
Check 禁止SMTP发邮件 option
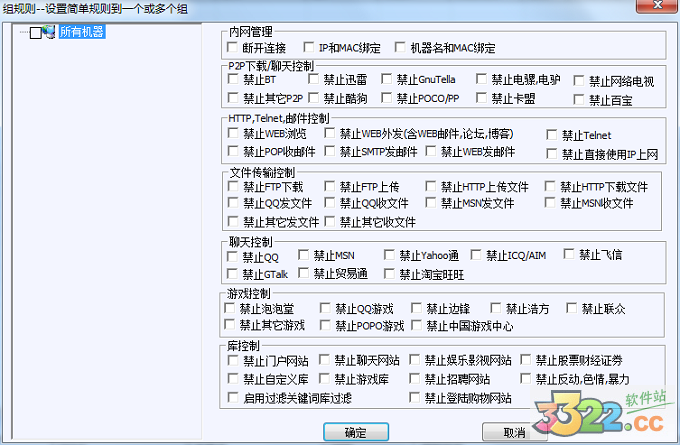pos(330,151)
